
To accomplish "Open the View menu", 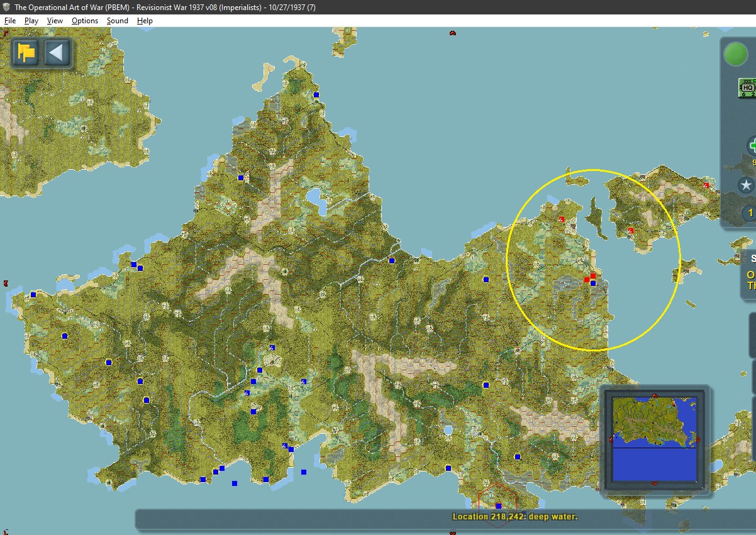I will click(x=55, y=21).
